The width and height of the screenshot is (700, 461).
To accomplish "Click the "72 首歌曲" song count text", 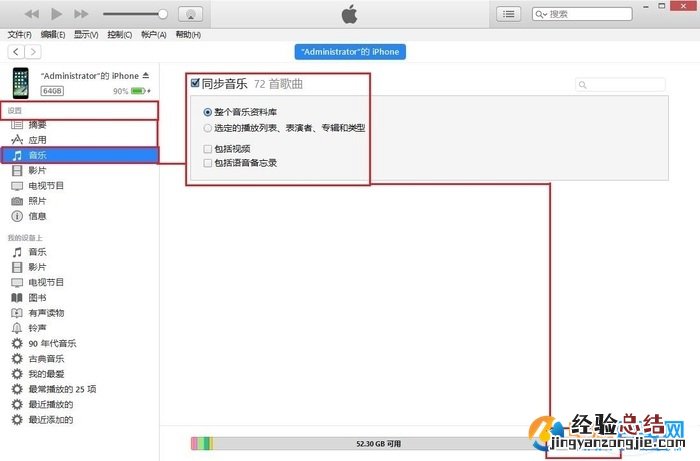I will point(279,84).
